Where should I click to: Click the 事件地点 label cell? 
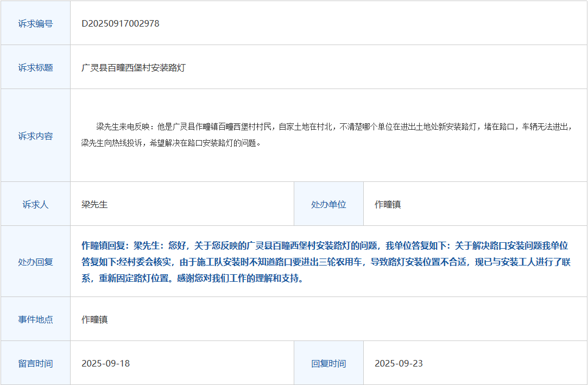coord(35,319)
